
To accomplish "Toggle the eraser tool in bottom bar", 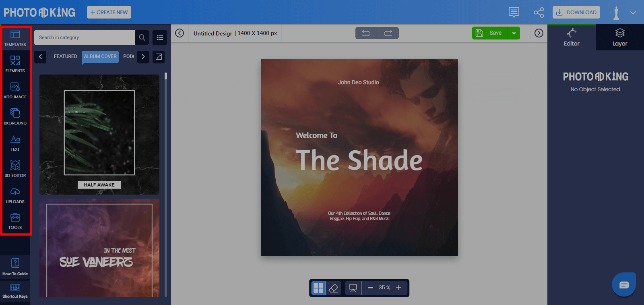I will [333, 288].
